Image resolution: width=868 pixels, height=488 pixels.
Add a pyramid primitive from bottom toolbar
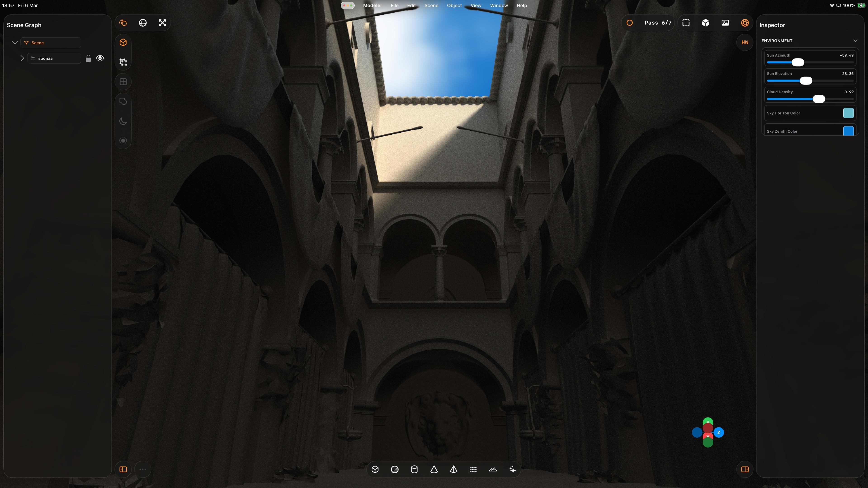click(453, 469)
